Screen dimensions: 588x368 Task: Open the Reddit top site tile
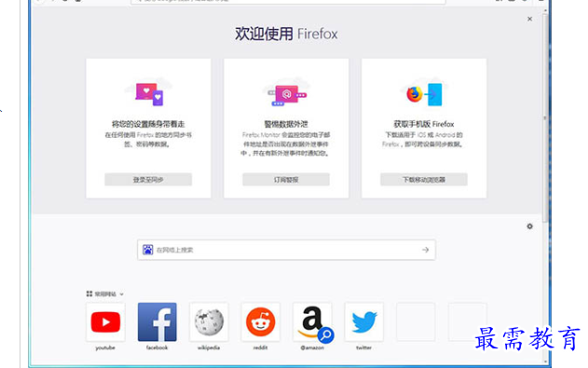(x=261, y=322)
